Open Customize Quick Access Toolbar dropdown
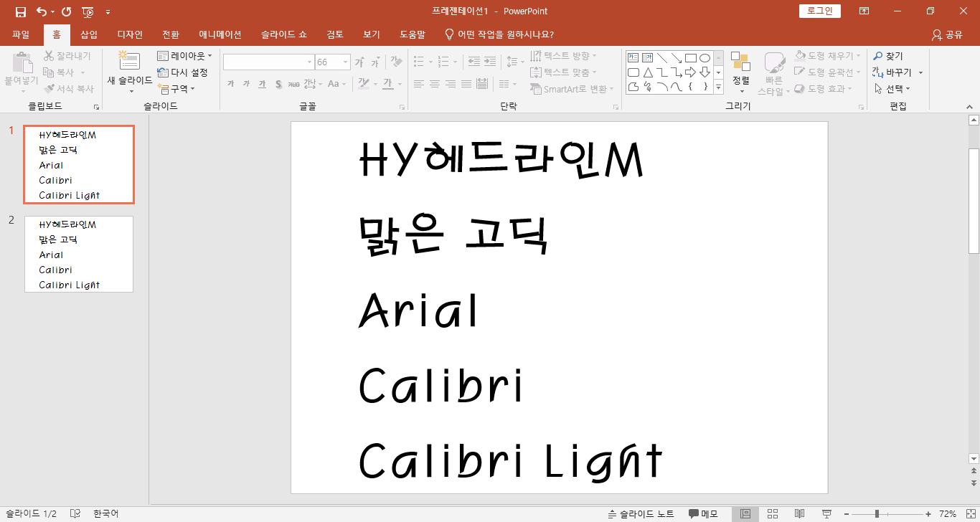This screenshot has height=522, width=980. point(108,11)
